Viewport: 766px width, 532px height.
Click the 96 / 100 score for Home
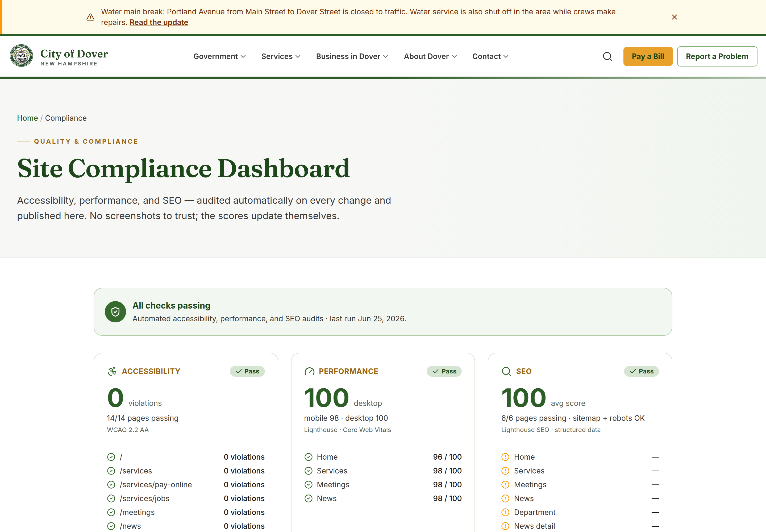(x=447, y=457)
